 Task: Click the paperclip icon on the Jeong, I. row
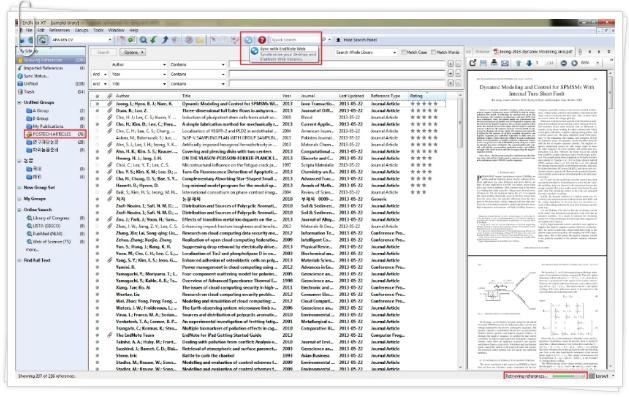click(109, 103)
